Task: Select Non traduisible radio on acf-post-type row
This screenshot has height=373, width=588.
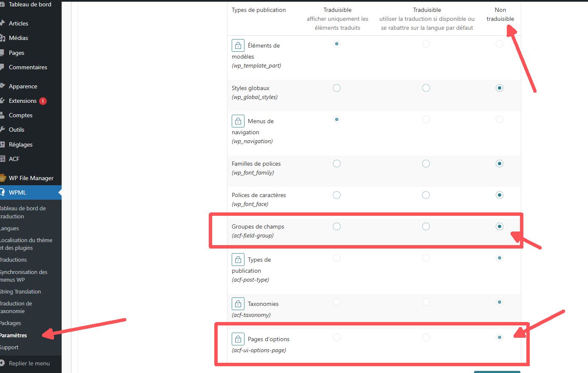Action: point(500,258)
